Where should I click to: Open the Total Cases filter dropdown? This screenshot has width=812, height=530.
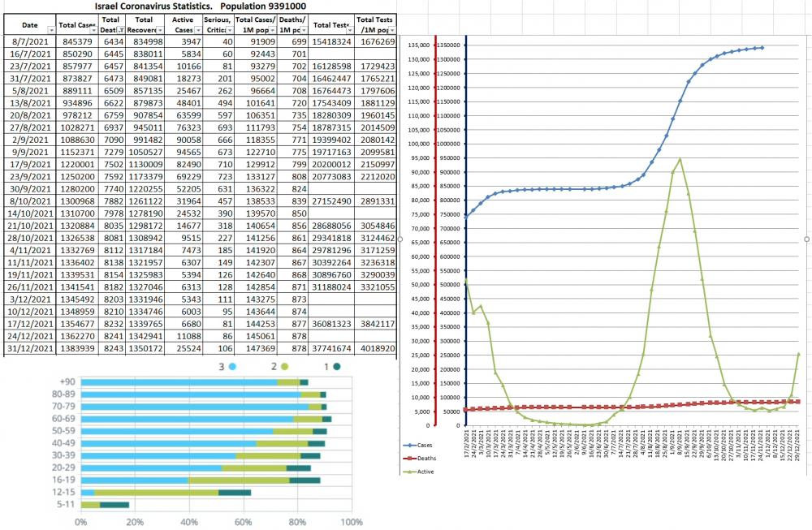93,31
